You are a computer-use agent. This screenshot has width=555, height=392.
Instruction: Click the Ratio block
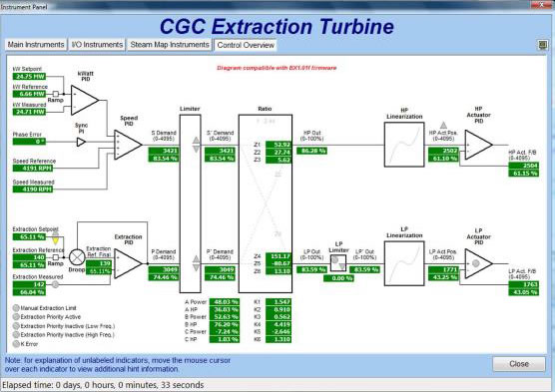266,203
